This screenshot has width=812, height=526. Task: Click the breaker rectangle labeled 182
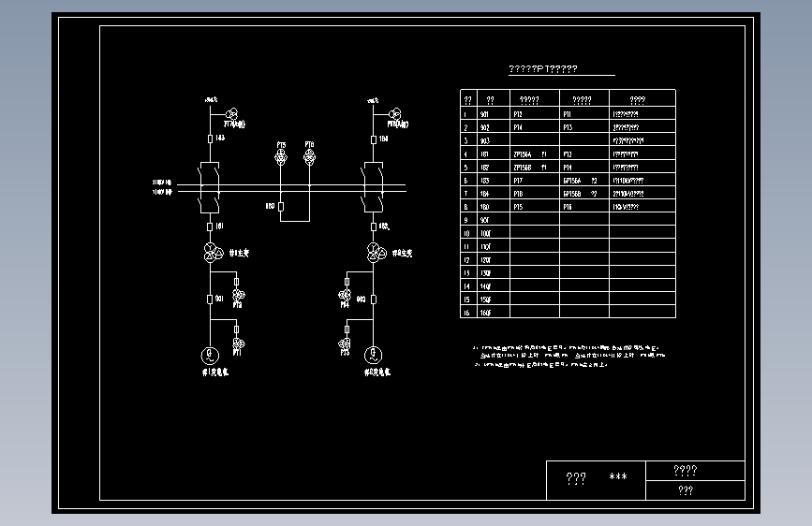tap(374, 226)
